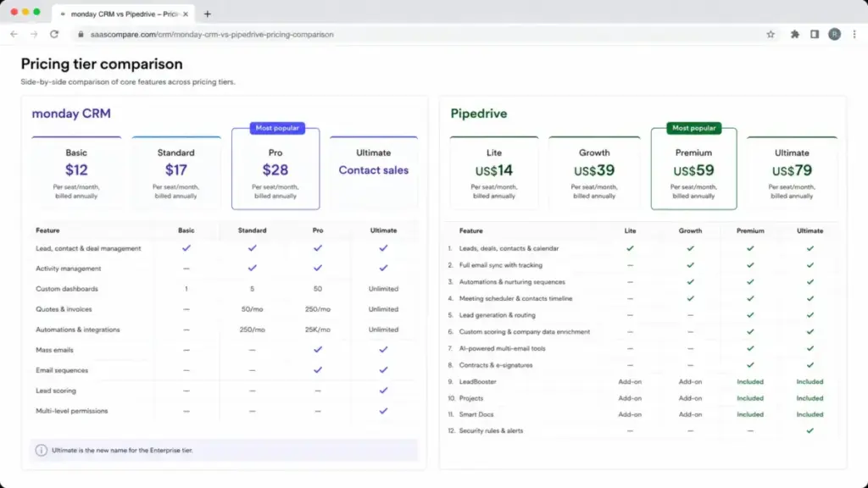The height and width of the screenshot is (488, 868).
Task: Open the profile avatar in the toolbar
Action: [x=834, y=34]
